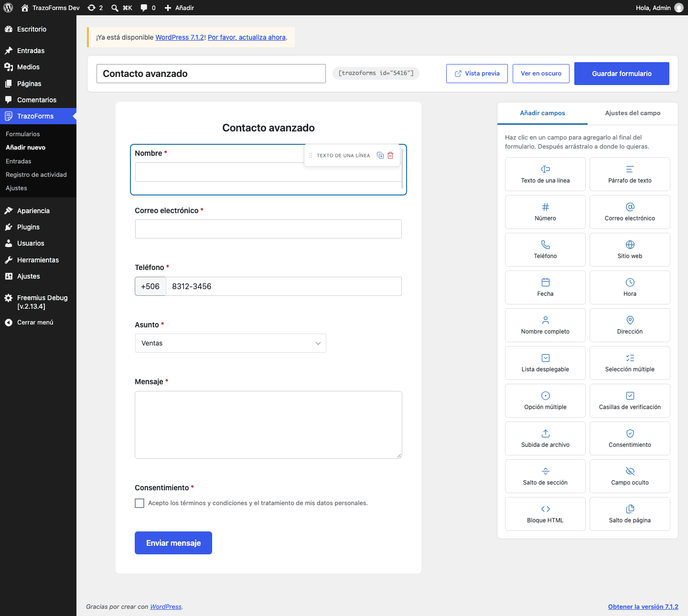688x616 pixels.
Task: Add a Campo oculto field
Action: pos(630,476)
